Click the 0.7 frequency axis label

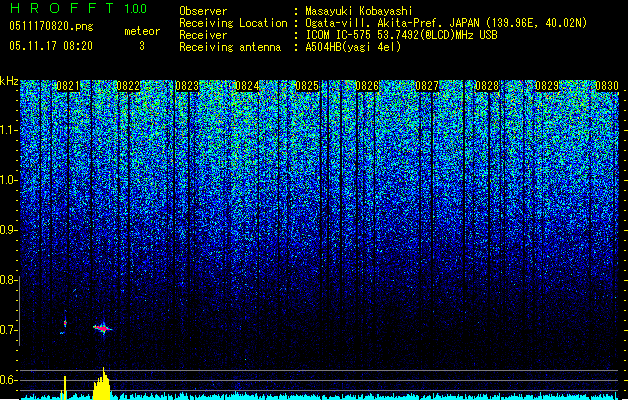pyautogui.click(x=8, y=330)
